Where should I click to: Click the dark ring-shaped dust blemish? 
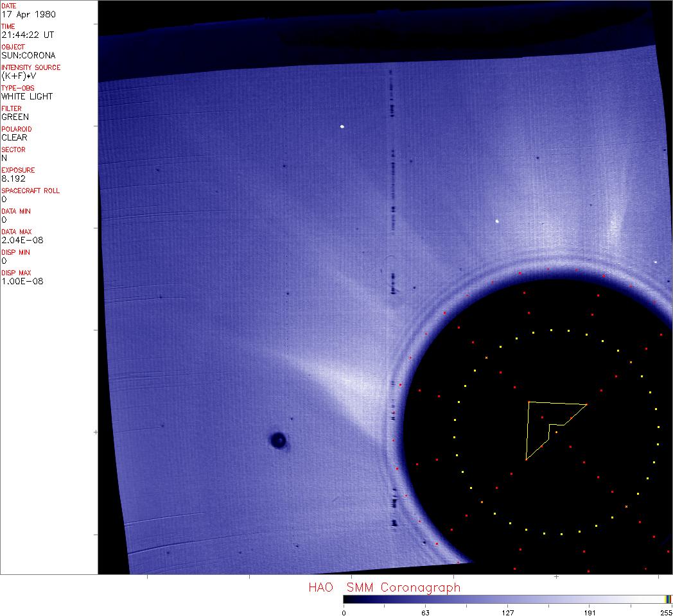click(x=278, y=440)
